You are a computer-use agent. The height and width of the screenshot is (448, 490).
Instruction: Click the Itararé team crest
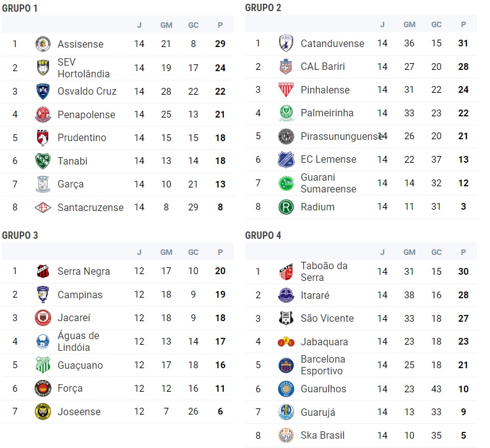click(285, 295)
